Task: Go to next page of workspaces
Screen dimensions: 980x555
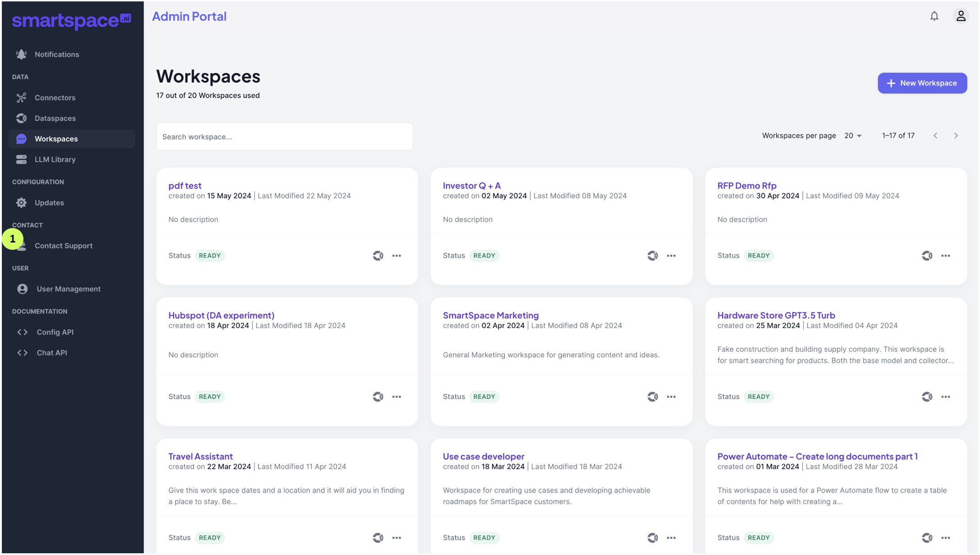Action: coord(956,135)
